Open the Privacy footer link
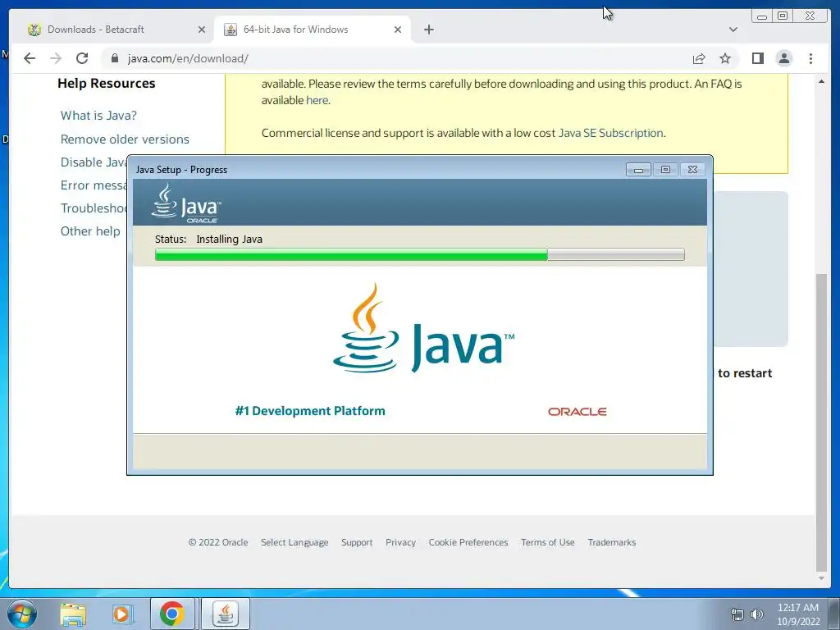The width and height of the screenshot is (840, 630). pyautogui.click(x=400, y=542)
